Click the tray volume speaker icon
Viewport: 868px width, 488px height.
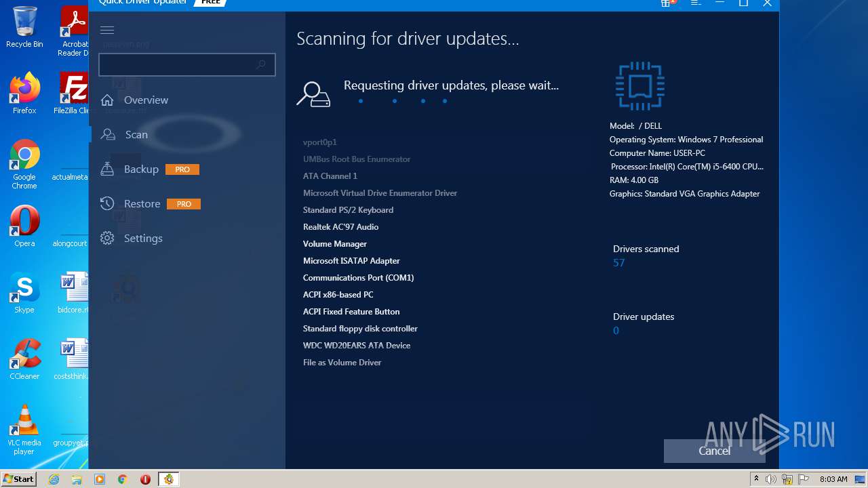click(771, 479)
